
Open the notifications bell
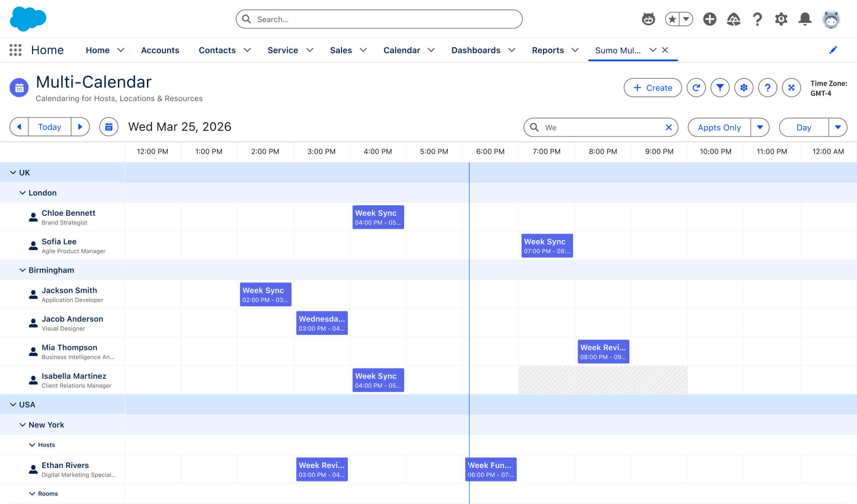click(805, 19)
